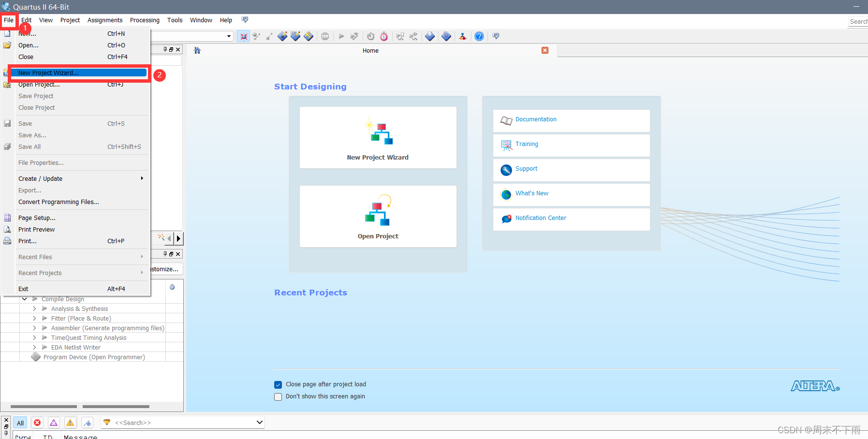
Task: Uncheck Close page after project load
Action: coord(278,385)
